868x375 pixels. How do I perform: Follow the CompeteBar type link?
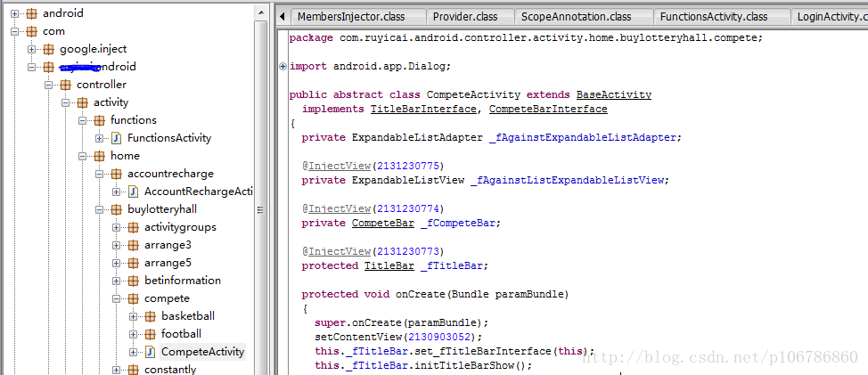383,223
